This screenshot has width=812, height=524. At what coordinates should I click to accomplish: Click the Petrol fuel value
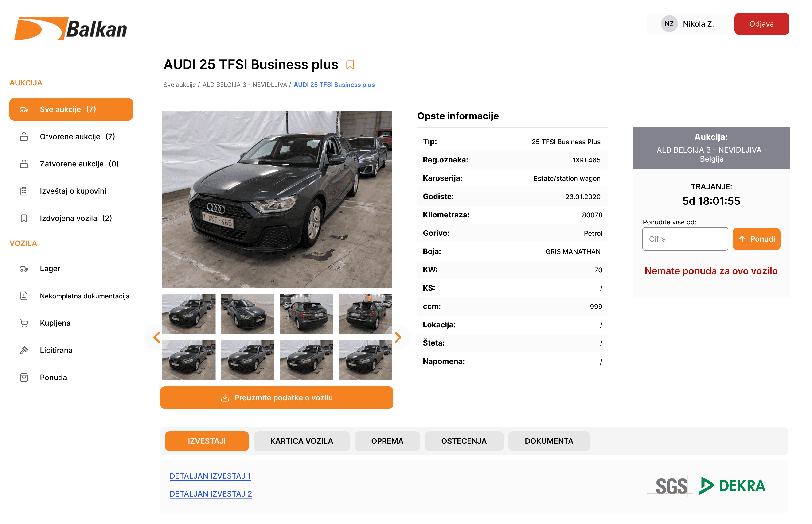click(x=593, y=233)
